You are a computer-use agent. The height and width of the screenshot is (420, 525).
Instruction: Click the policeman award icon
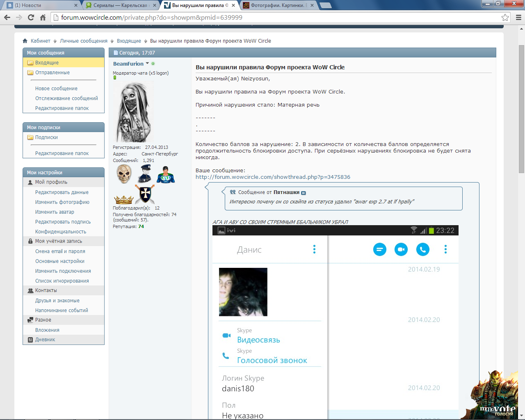point(144,174)
